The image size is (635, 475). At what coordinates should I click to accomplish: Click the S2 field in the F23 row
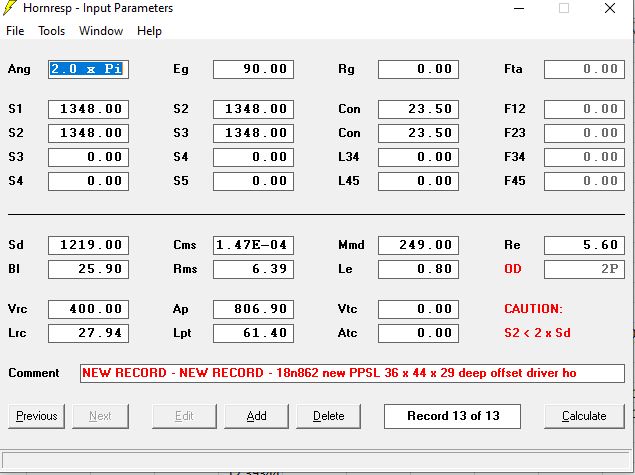(88, 133)
